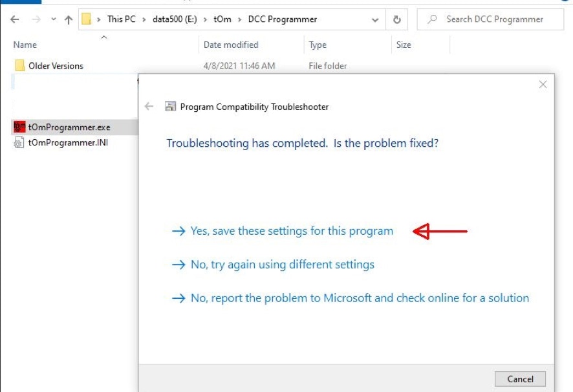Click the Search DCC Programmer box
Viewport: 573px width, 392px height.
pyautogui.click(x=495, y=19)
